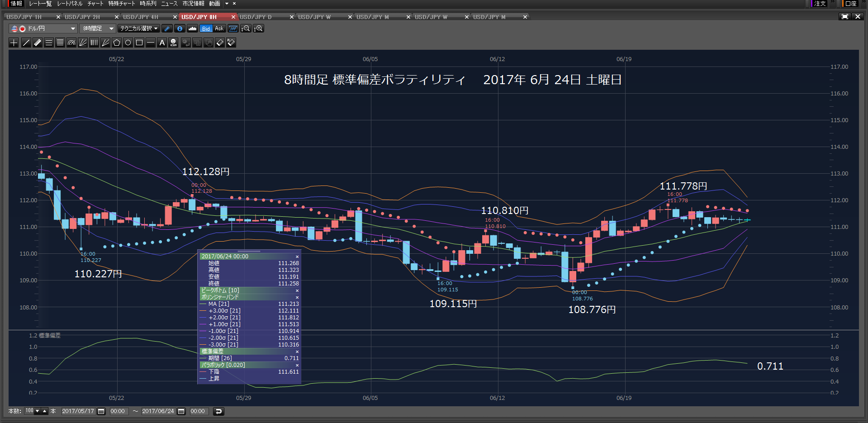Screen dimensions: 868x423
Task: Remove the 標準偏差 indicator
Action: pyautogui.click(x=297, y=352)
